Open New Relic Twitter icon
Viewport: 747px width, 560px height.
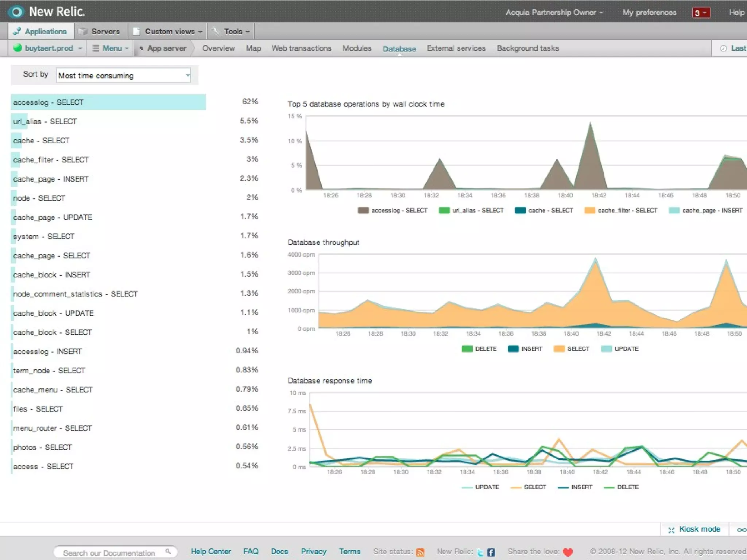(x=480, y=552)
